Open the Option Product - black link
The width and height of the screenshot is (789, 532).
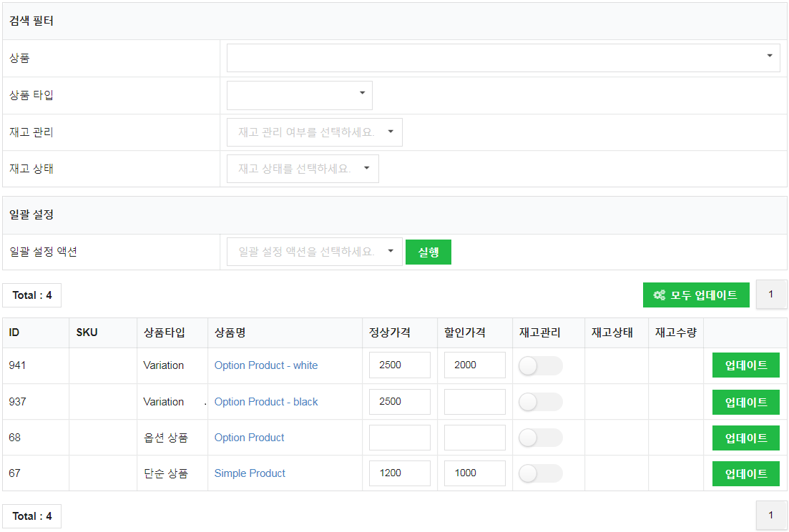(x=265, y=402)
